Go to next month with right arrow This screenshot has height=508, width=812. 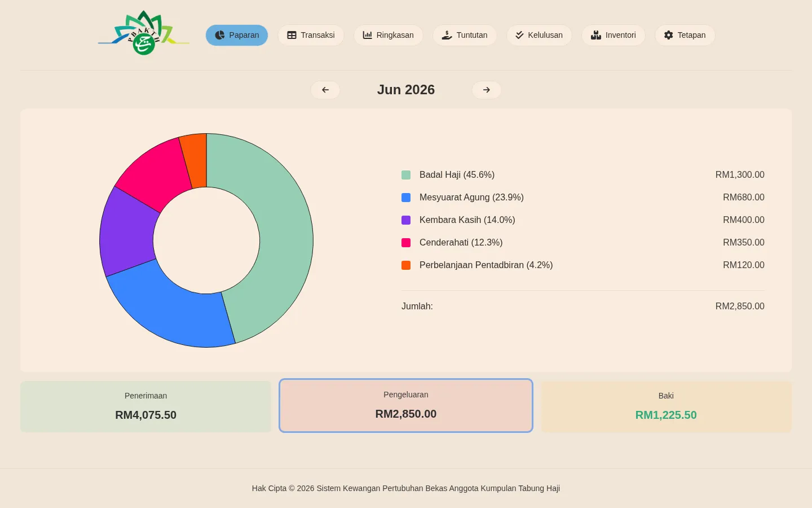pos(487,90)
